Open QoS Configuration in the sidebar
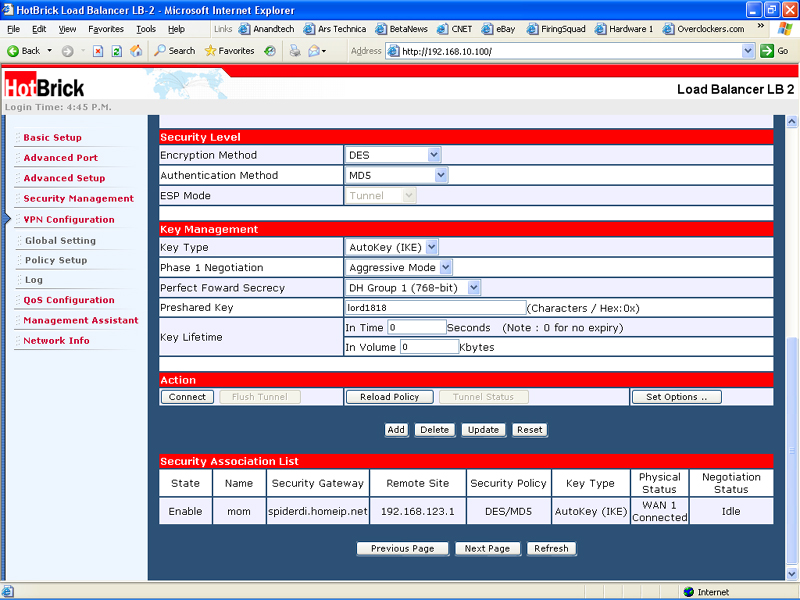 (x=69, y=300)
